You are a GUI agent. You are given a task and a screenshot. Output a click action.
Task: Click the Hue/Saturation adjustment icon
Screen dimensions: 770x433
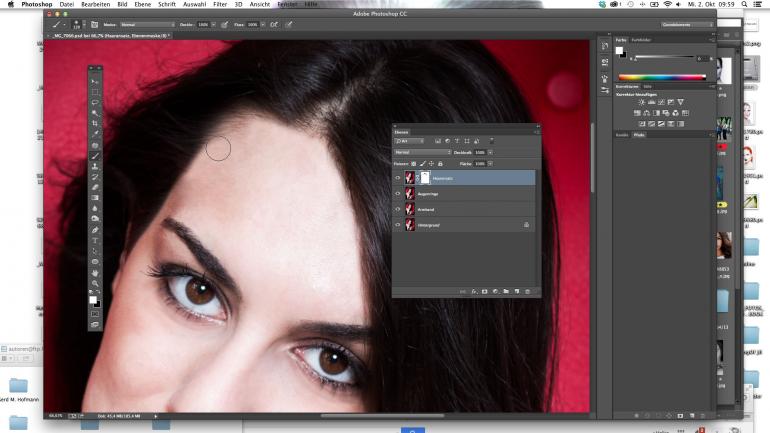coord(637,113)
